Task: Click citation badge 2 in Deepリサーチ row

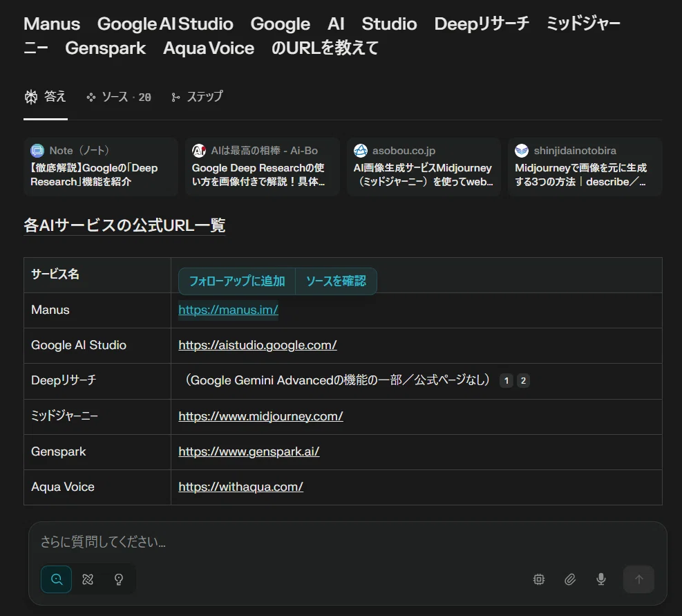Action: 523,380
